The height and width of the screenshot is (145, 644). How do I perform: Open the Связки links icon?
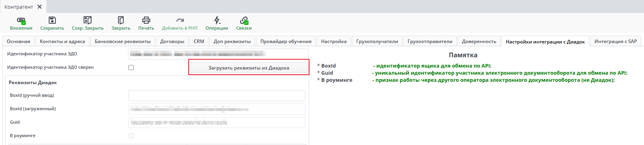pos(244,20)
